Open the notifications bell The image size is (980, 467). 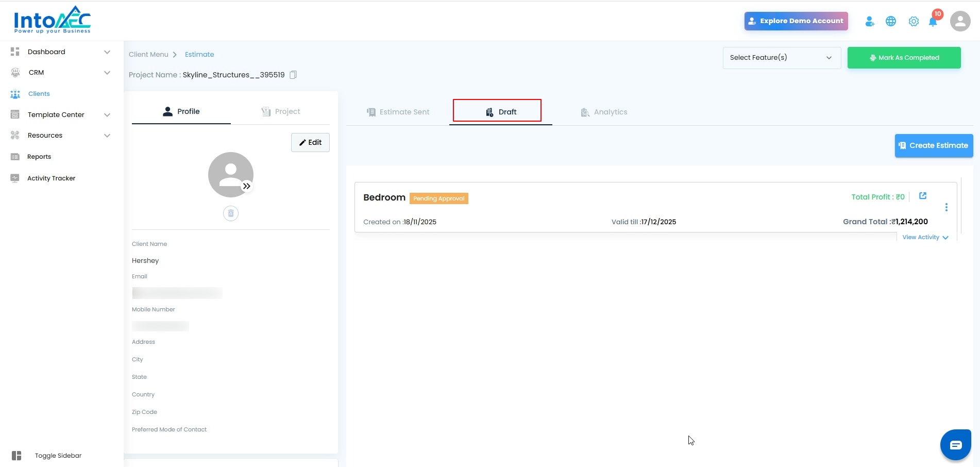tap(933, 21)
